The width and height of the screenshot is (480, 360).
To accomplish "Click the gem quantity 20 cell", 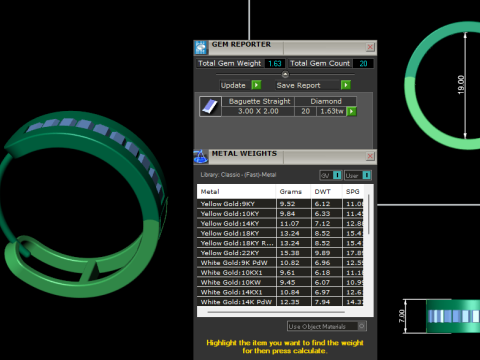I will pos(305,111).
